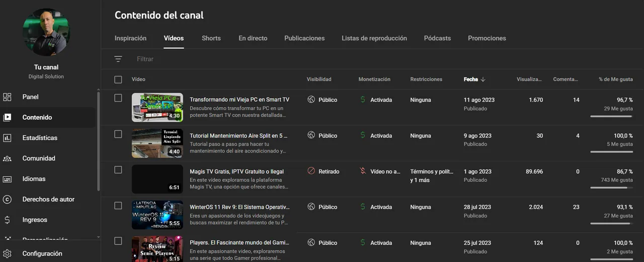Click the sort arrow next to Fecha

483,79
